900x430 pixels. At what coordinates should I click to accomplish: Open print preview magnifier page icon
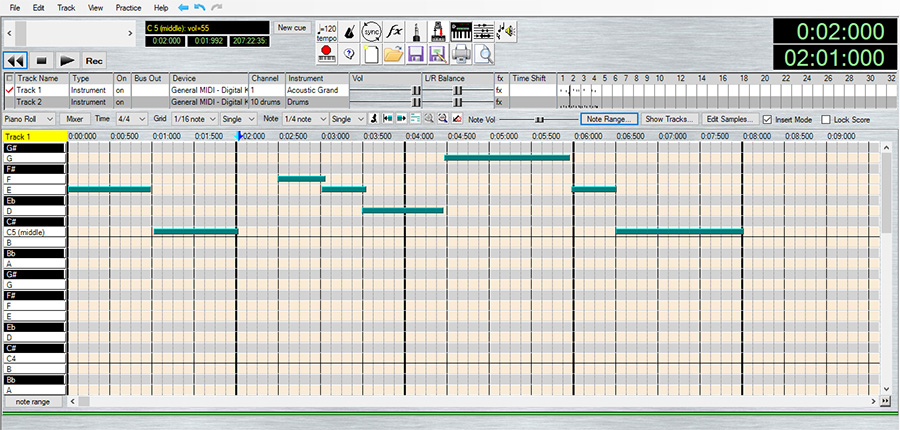point(485,55)
